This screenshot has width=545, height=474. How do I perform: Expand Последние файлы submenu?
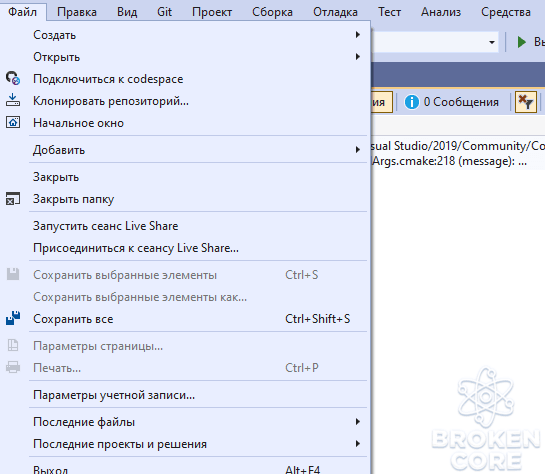pos(184,422)
